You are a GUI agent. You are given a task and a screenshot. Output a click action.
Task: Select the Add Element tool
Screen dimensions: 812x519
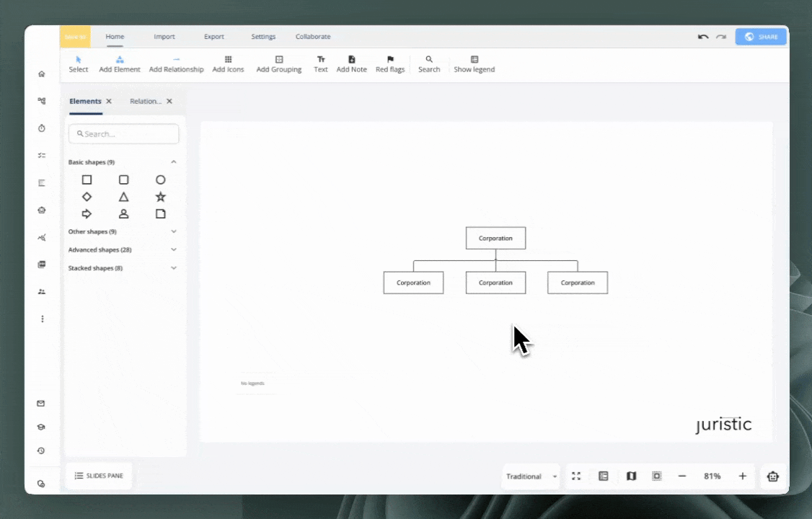[x=120, y=64]
